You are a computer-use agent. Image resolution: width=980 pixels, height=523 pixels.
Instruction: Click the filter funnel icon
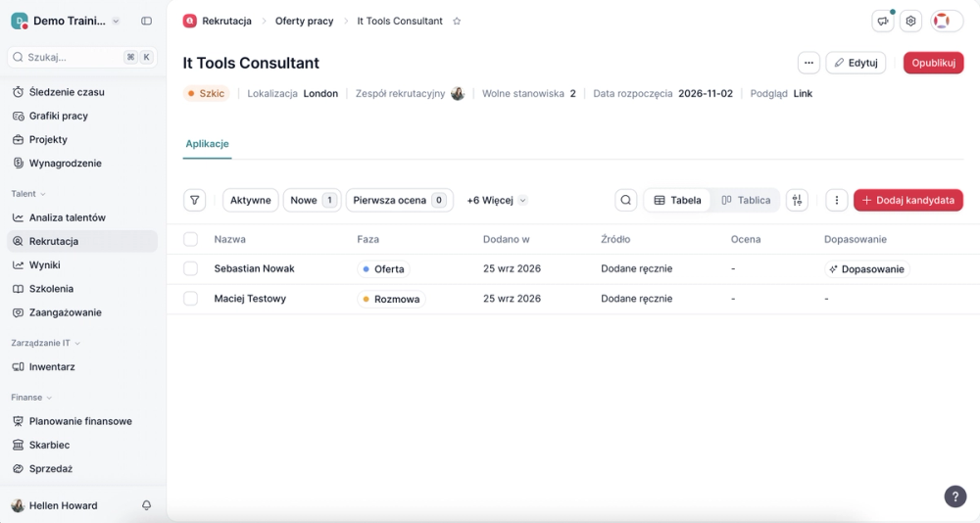(194, 201)
